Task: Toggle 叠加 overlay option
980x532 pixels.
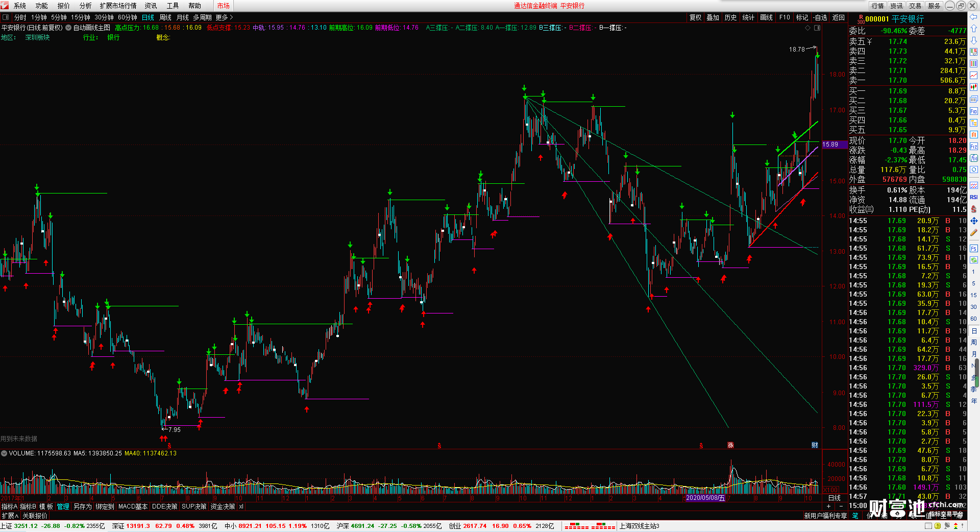Action: (713, 17)
